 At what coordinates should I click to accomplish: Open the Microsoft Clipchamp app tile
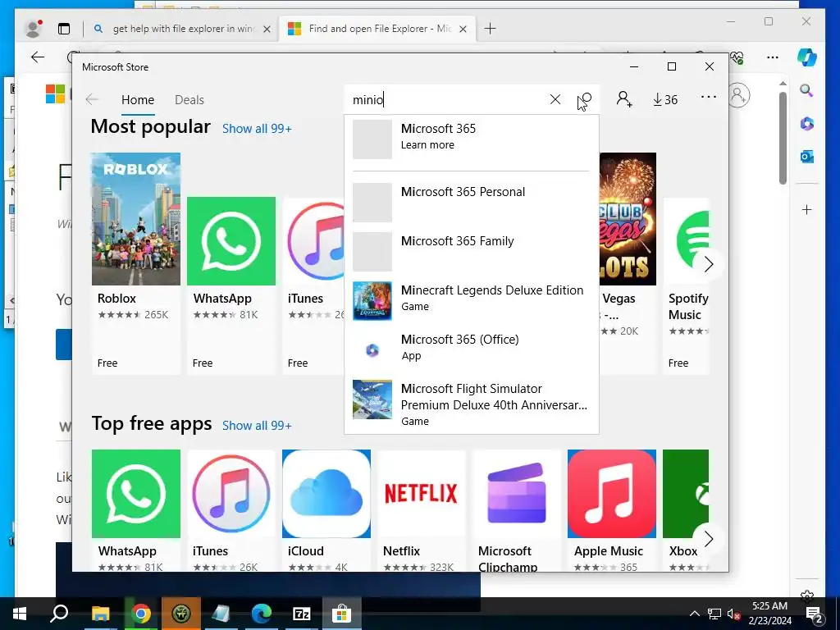[x=517, y=510]
